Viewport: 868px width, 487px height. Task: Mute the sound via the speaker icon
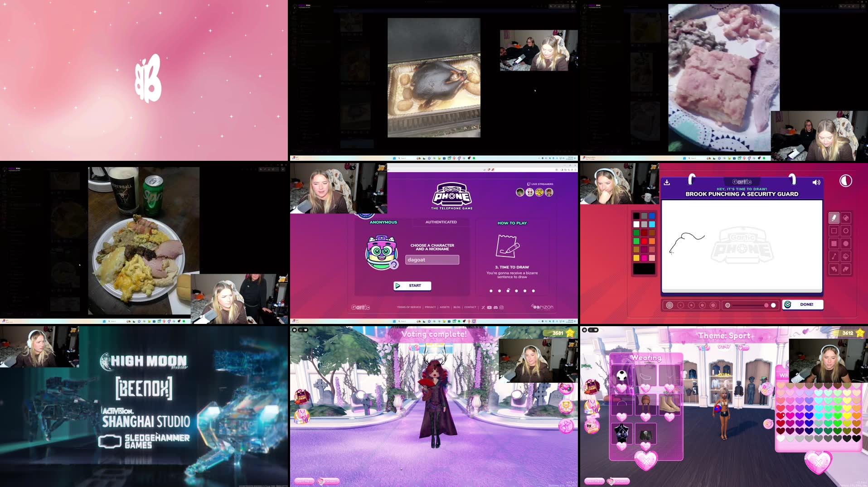pos(816,182)
